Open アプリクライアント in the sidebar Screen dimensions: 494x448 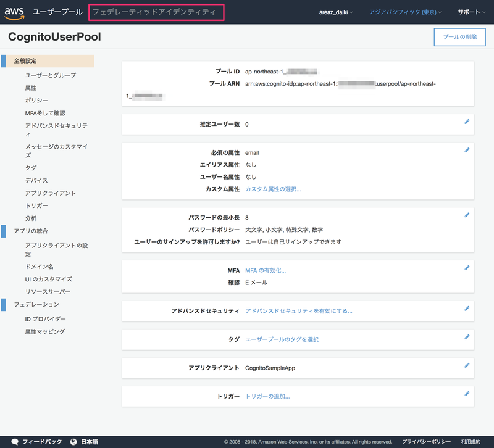pyautogui.click(x=51, y=193)
